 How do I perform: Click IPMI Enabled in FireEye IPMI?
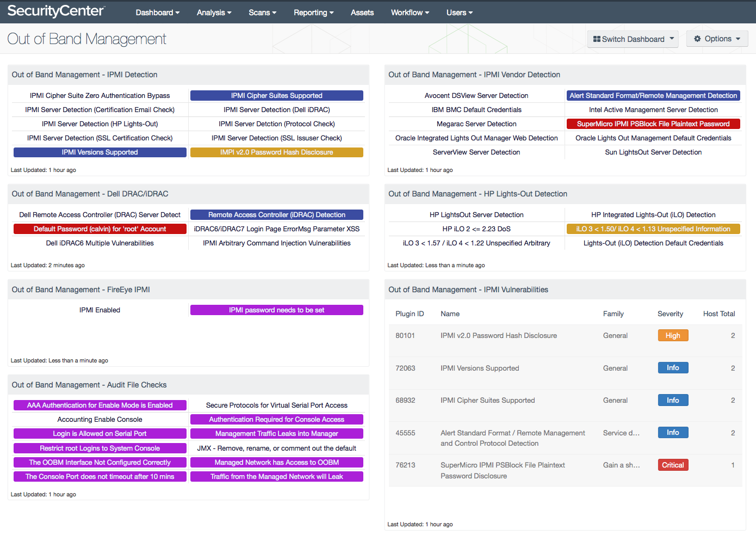[x=100, y=310]
